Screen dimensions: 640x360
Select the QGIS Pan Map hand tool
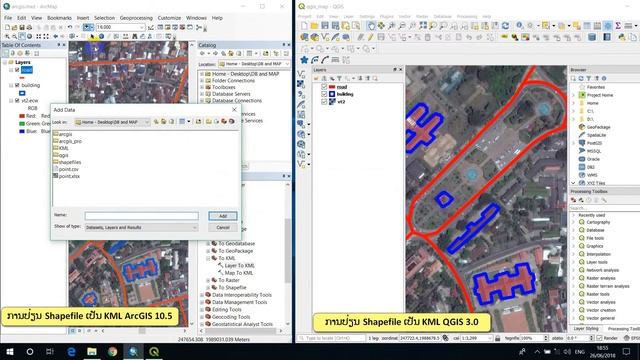(x=371, y=26)
